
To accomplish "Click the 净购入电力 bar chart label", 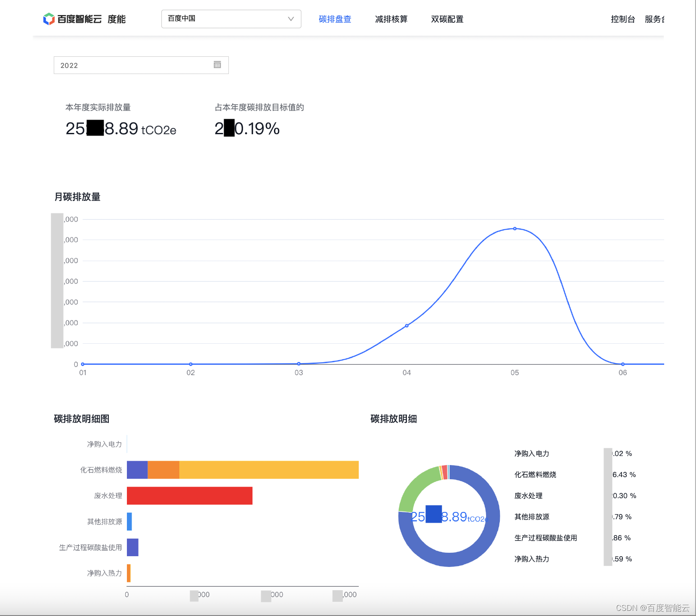I will coord(105,444).
